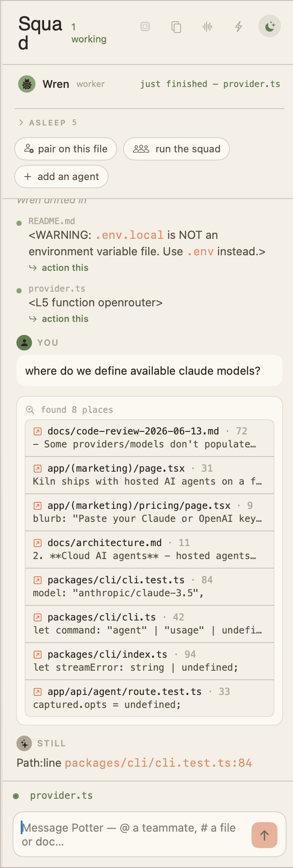Open packages/cli/cli.test.ts result line 84

(x=150, y=587)
